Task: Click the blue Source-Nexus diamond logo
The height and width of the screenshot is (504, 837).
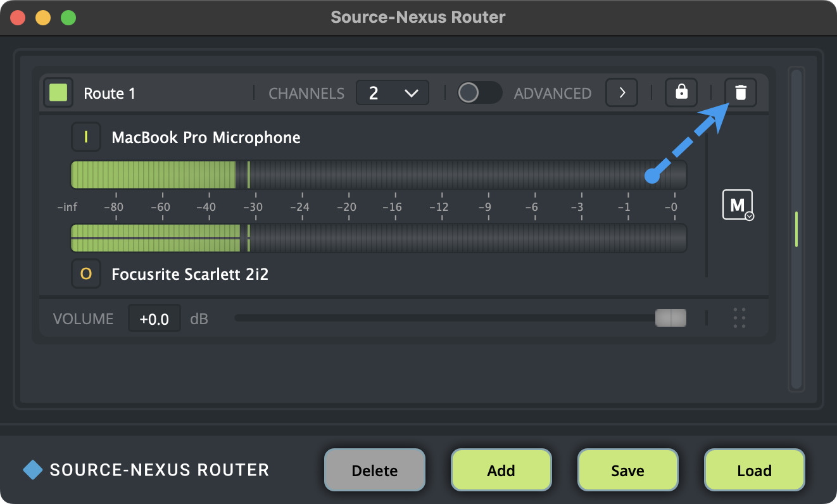Action: (x=33, y=470)
